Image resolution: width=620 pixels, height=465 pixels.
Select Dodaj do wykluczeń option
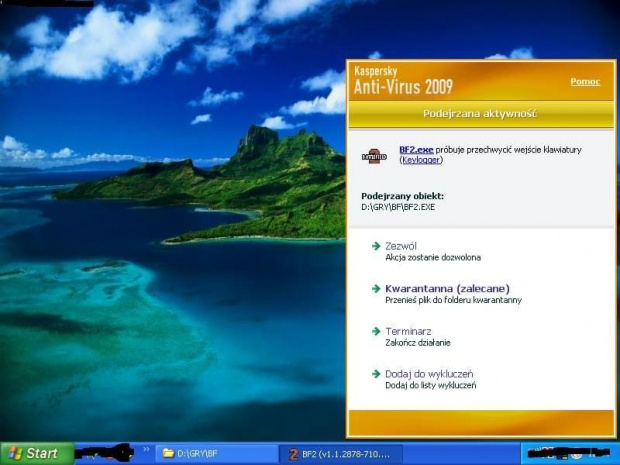click(x=429, y=374)
